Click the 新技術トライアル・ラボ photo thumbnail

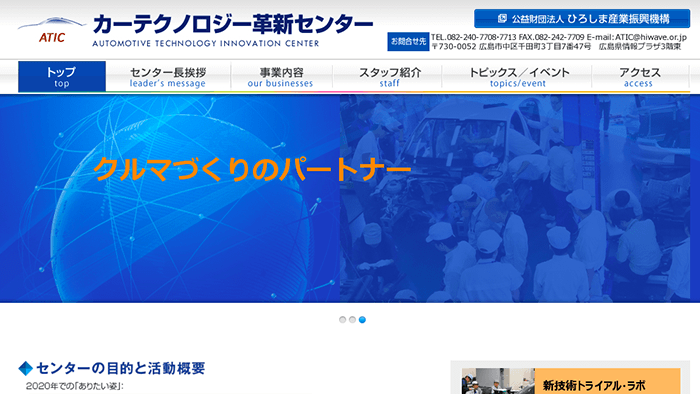[498, 381]
